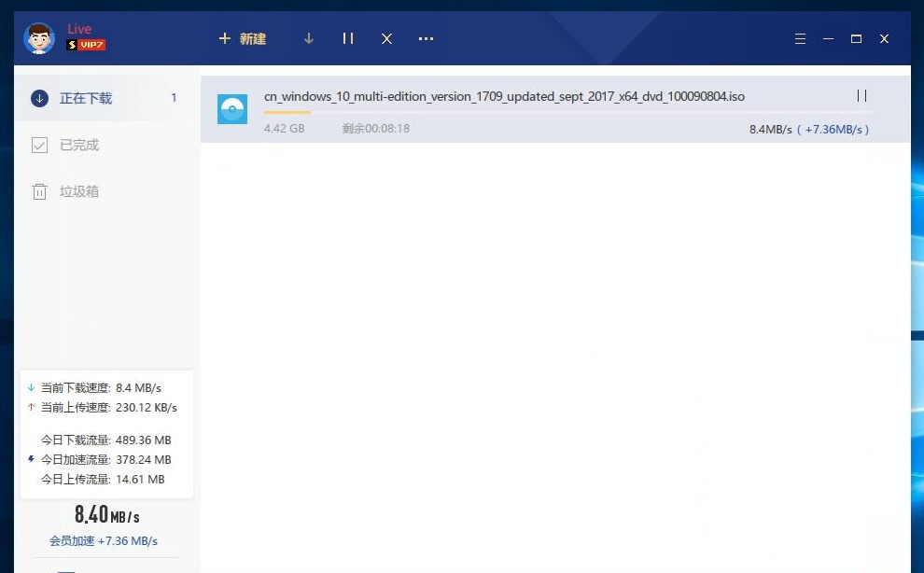Delete task using the toolbar X icon
The width and height of the screenshot is (924, 573).
point(386,39)
